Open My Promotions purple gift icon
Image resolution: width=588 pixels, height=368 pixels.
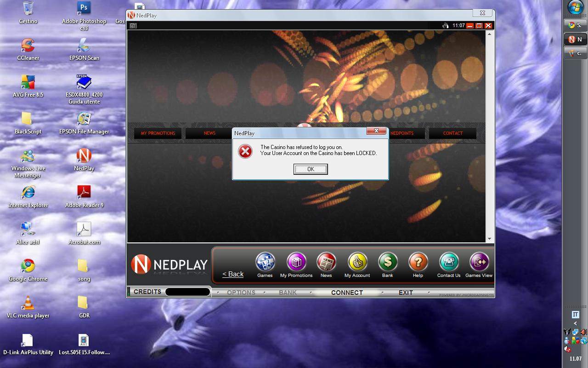pos(296,262)
